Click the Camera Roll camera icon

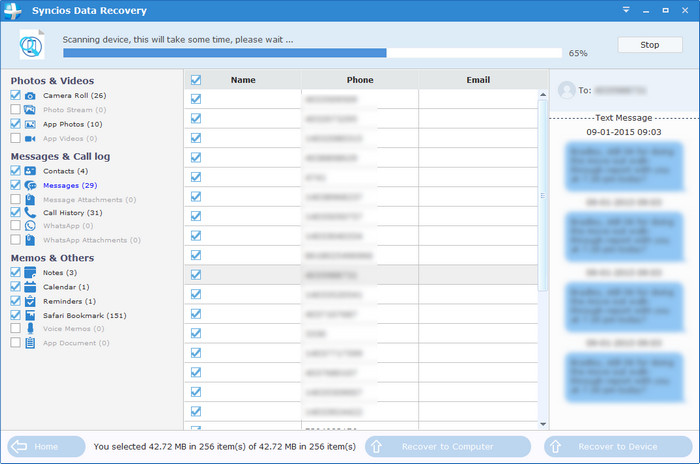30,96
